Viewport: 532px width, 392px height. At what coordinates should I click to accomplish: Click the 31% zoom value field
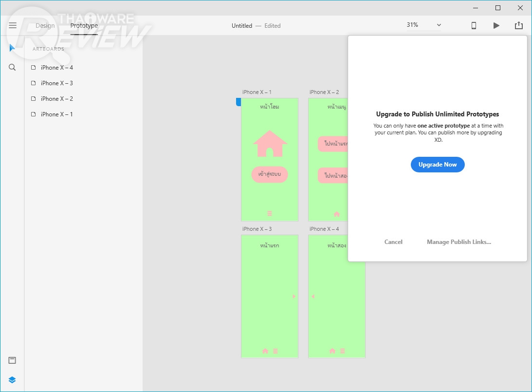click(x=412, y=25)
